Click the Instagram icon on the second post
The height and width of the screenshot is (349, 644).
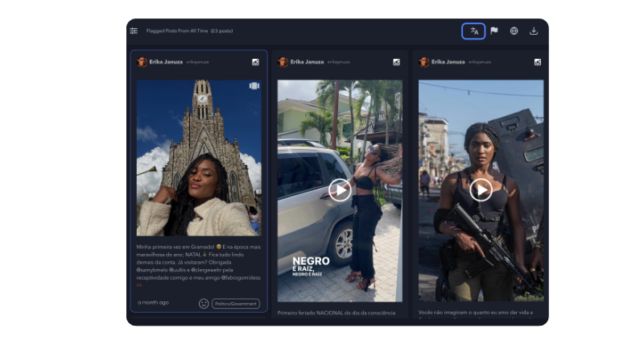pyautogui.click(x=396, y=62)
